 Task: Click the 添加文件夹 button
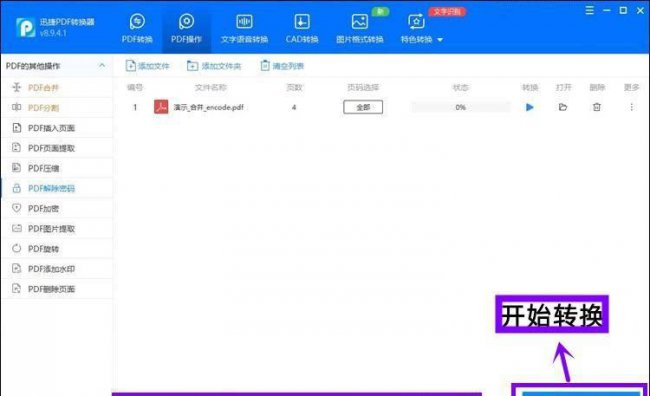(214, 66)
